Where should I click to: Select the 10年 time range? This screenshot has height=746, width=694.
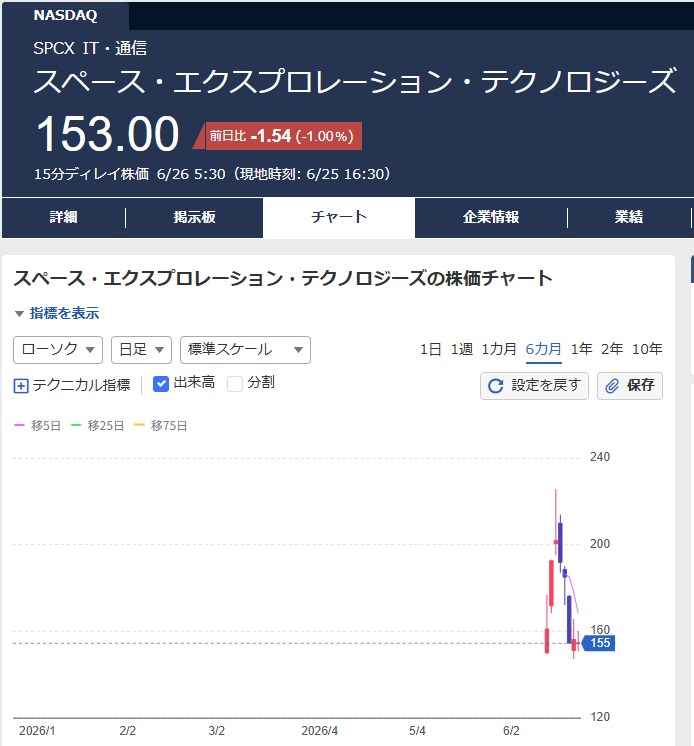point(647,349)
